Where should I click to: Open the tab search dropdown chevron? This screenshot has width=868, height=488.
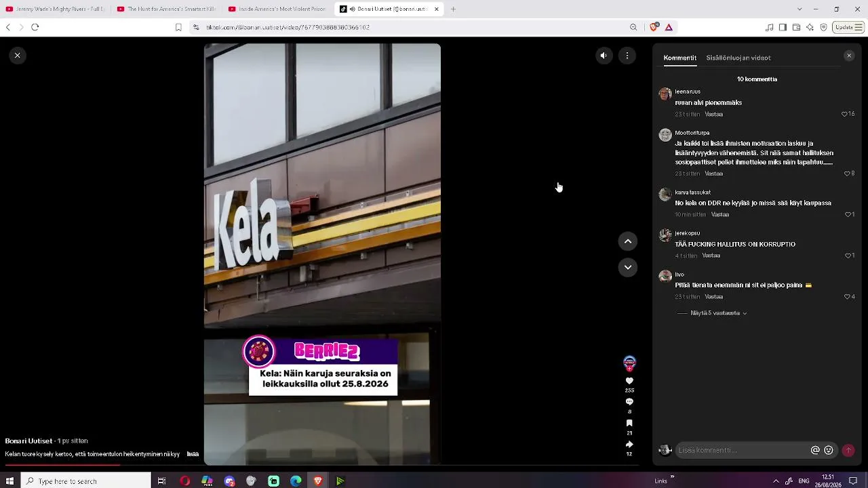[x=800, y=9]
